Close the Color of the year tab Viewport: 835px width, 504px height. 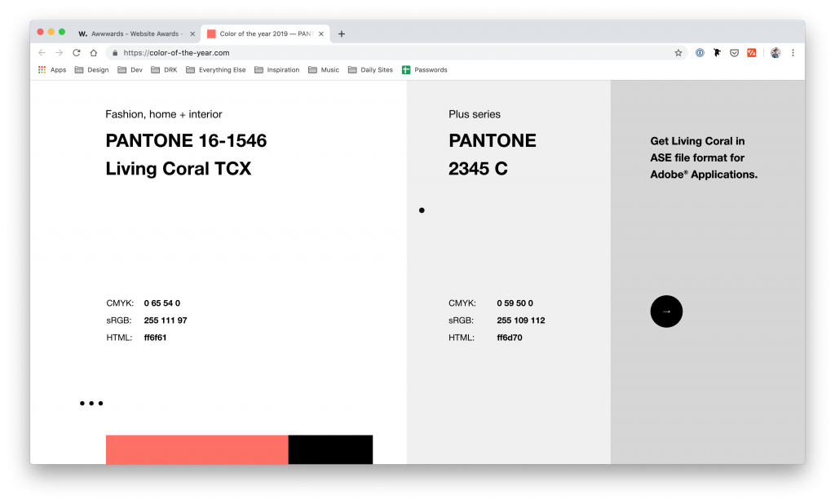point(321,33)
